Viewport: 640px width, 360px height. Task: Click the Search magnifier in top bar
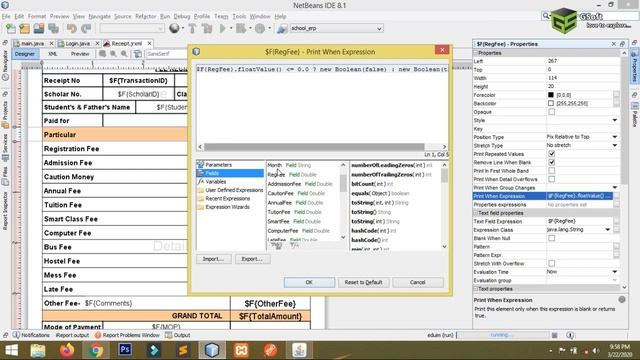tap(546, 16)
